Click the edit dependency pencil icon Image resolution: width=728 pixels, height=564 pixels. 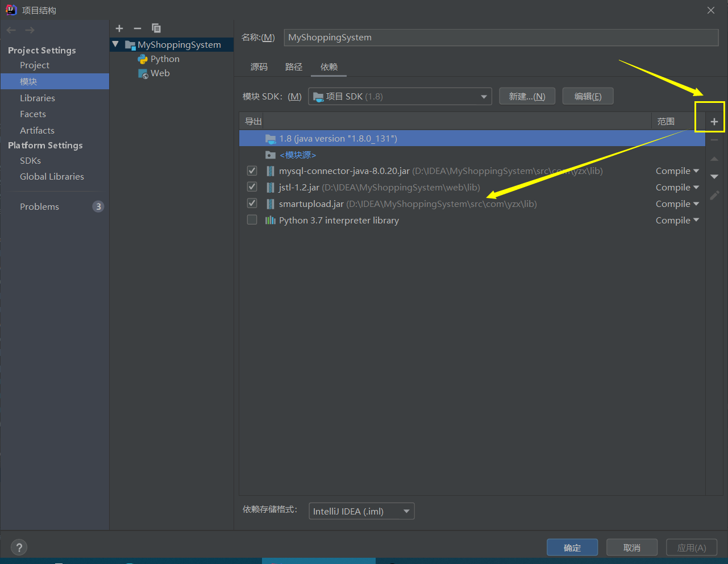714,195
